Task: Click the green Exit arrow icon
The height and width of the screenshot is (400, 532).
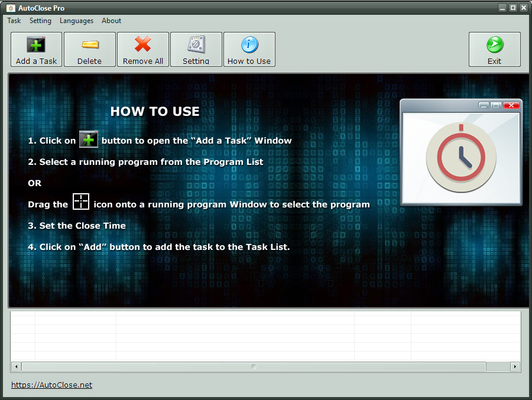Action: click(494, 45)
